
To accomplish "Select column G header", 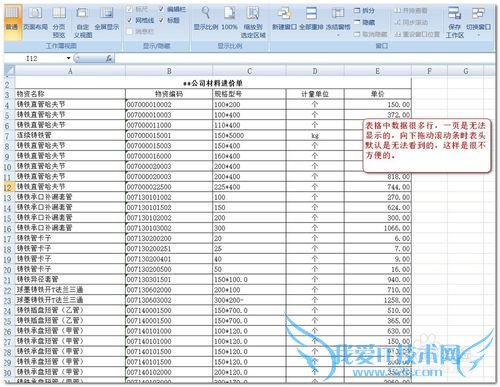I will coord(466,71).
